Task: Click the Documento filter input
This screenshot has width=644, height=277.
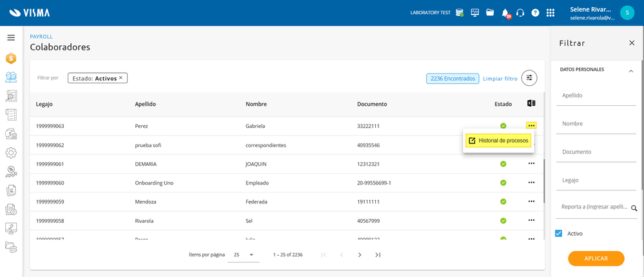Action: (x=596, y=152)
